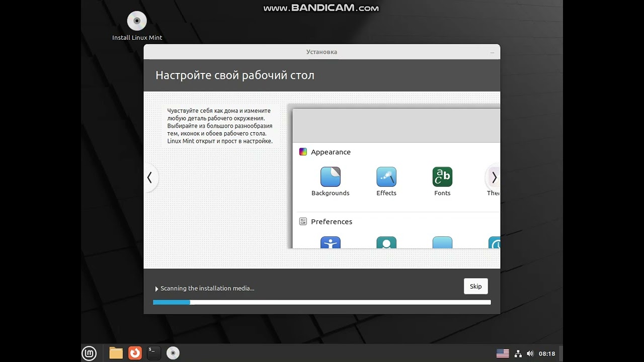Minimize the Установка installer window
Viewport: 644px width, 362px height.
pos(492,52)
